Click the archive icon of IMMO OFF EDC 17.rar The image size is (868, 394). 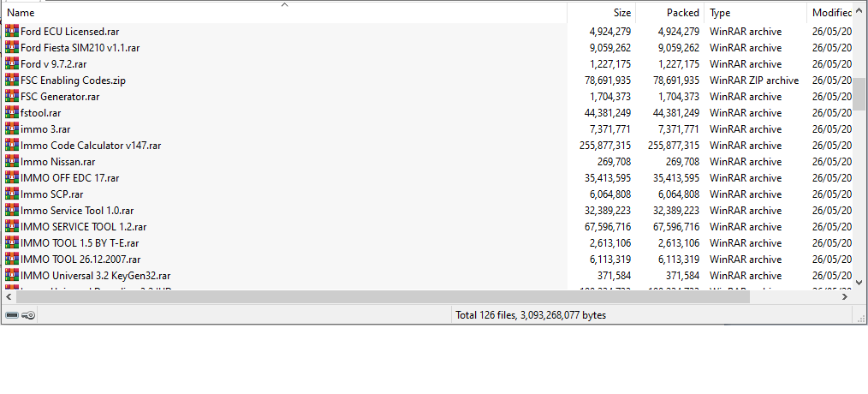pyautogui.click(x=12, y=177)
